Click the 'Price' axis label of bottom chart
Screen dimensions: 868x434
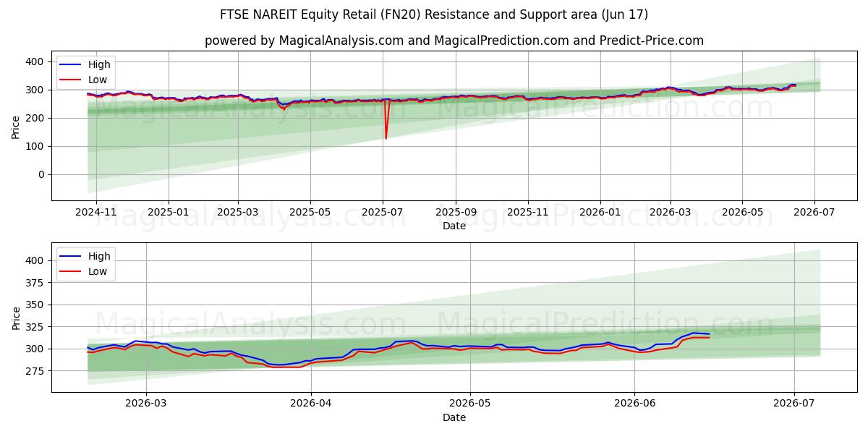[16, 318]
